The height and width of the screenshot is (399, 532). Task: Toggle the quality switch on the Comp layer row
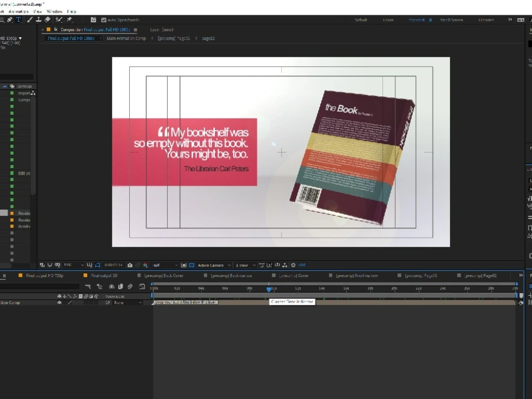[x=70, y=302]
